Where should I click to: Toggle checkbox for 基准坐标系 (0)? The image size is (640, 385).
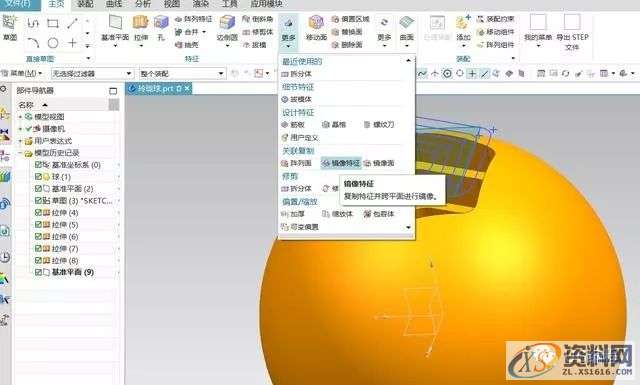click(38, 165)
